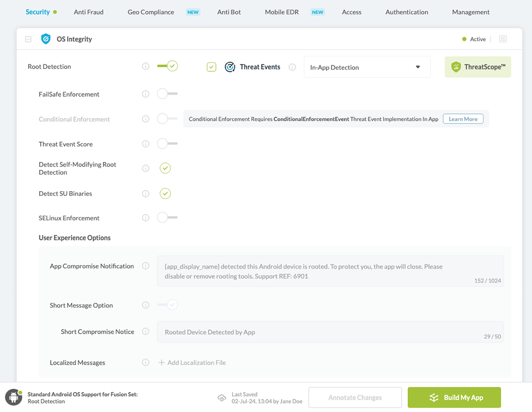The image size is (532, 412).
Task: Click info icon next to SELinux Enforcement
Action: point(146,218)
